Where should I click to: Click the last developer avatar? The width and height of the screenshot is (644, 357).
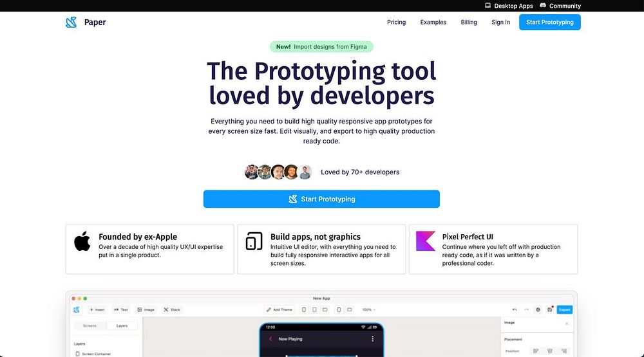305,172
